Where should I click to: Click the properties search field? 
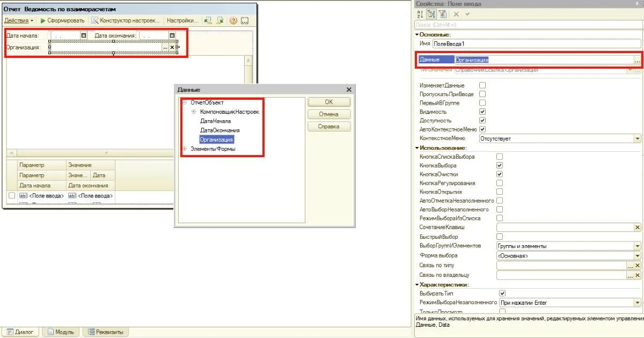pos(529,25)
